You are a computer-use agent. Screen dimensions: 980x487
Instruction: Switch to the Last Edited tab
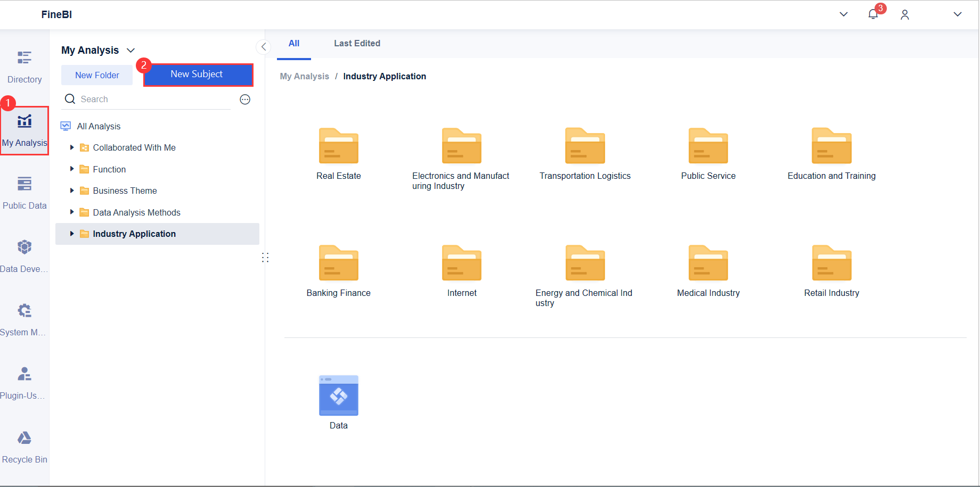[357, 44]
